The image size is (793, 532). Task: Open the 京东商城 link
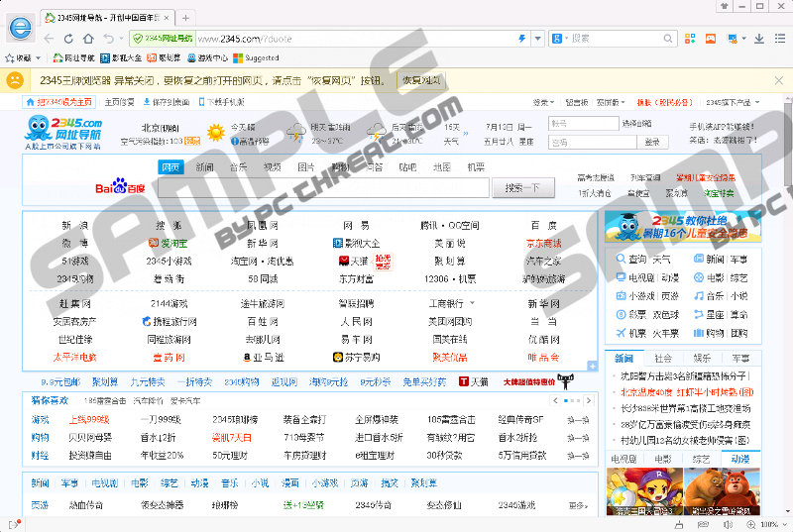(x=543, y=244)
